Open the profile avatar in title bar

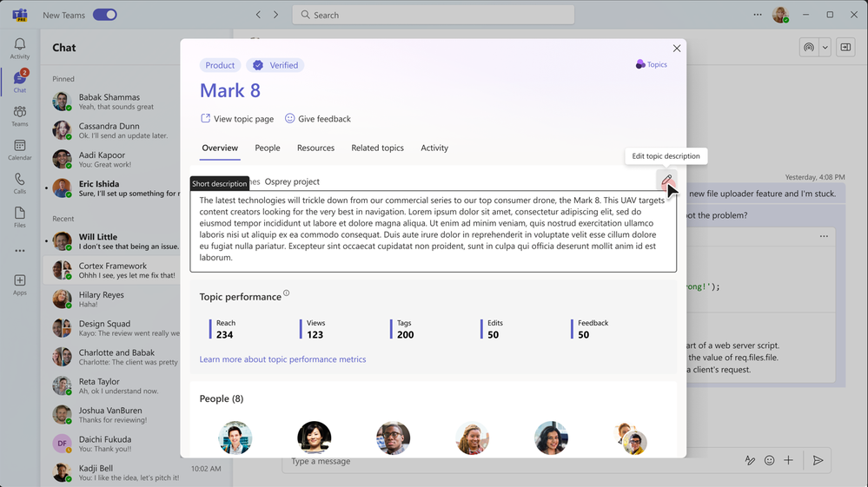(x=780, y=15)
